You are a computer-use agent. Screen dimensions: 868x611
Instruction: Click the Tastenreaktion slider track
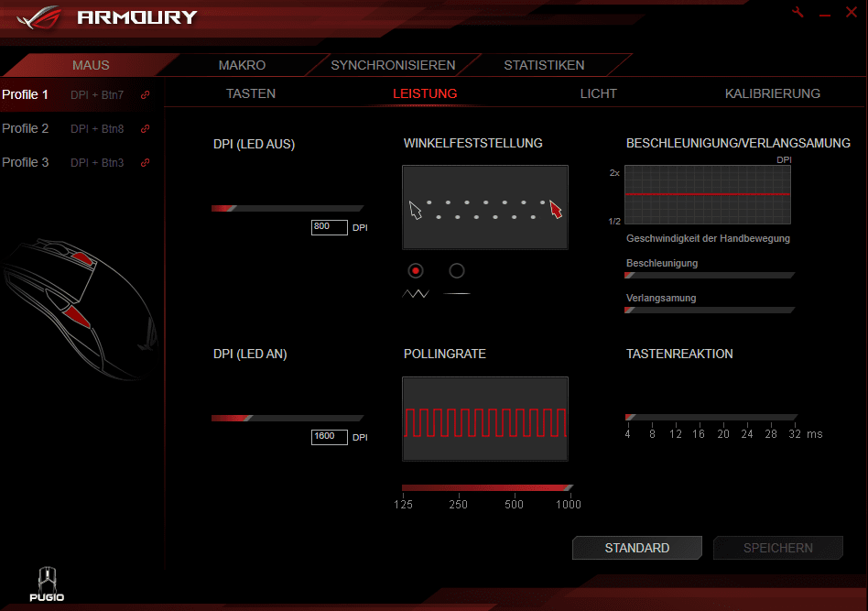pyautogui.click(x=711, y=417)
